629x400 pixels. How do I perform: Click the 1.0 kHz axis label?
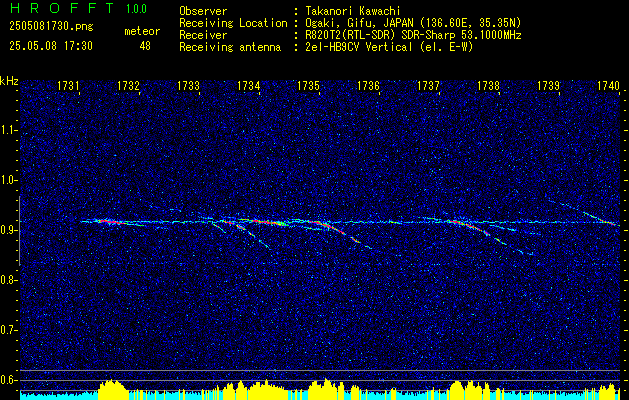click(9, 180)
